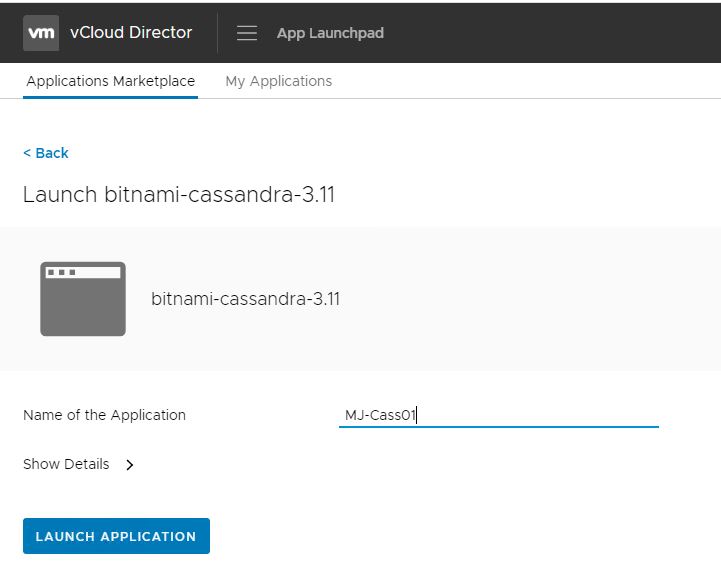Go back using the Back link
The image size is (721, 581).
click(46, 153)
